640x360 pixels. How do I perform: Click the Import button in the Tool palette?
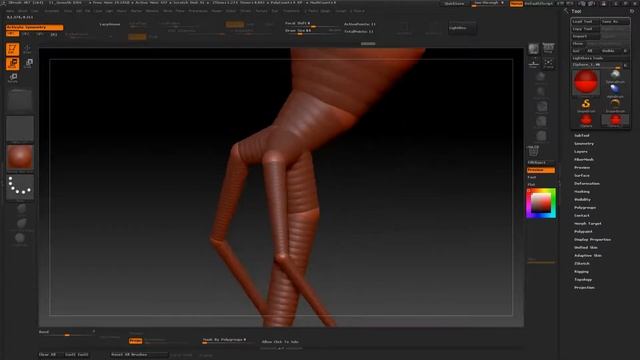coord(585,36)
